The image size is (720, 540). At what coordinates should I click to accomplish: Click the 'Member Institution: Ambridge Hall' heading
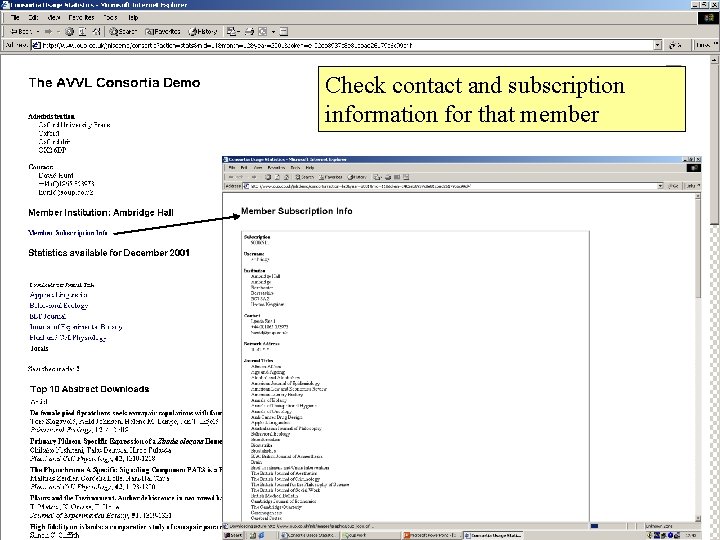click(x=101, y=213)
